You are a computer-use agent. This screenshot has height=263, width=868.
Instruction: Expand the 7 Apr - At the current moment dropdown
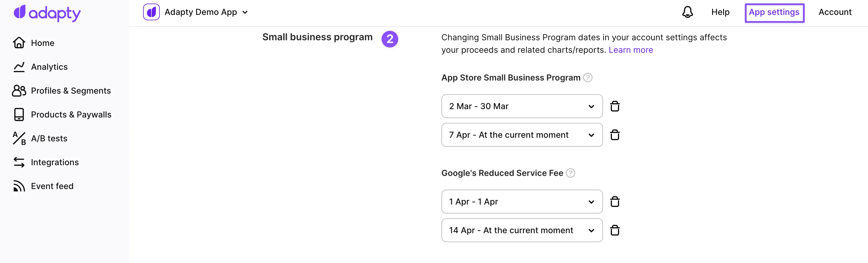point(522,135)
